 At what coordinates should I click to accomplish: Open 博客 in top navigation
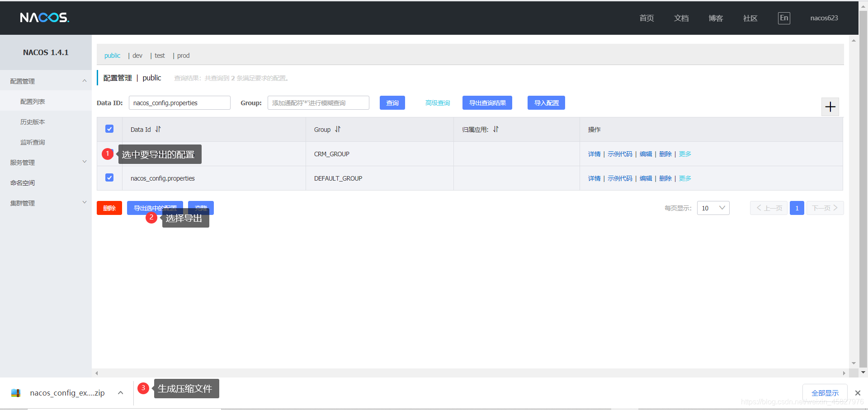pyautogui.click(x=716, y=18)
